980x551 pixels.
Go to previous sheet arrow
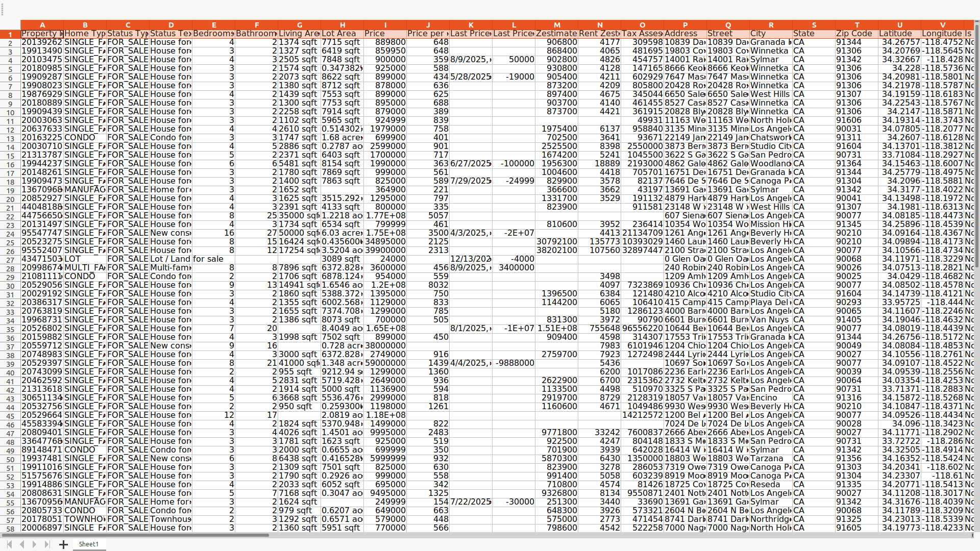point(22,544)
